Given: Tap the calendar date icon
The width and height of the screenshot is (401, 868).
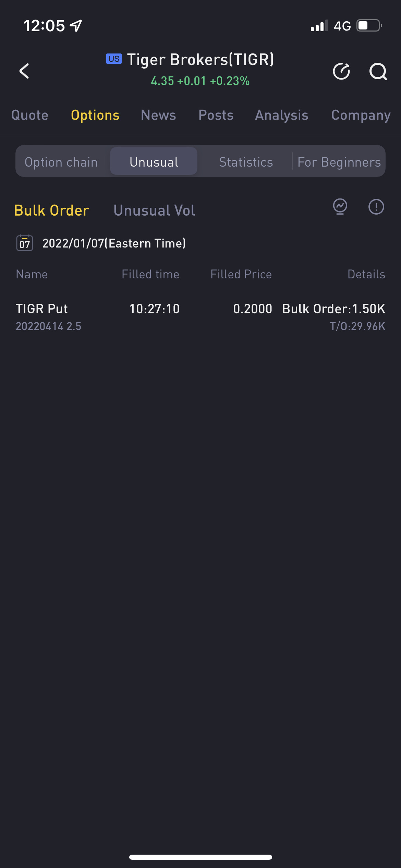Looking at the screenshot, I should (25, 243).
